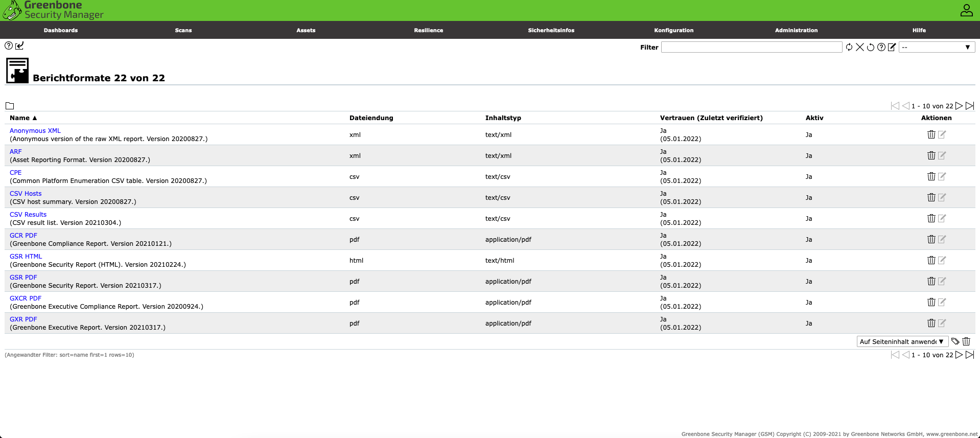Open the GXR PDF link
This screenshot has width=980, height=438.
click(x=24, y=319)
